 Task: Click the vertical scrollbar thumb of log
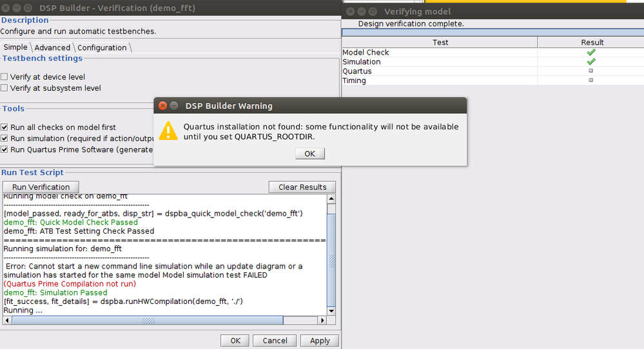tap(331, 260)
